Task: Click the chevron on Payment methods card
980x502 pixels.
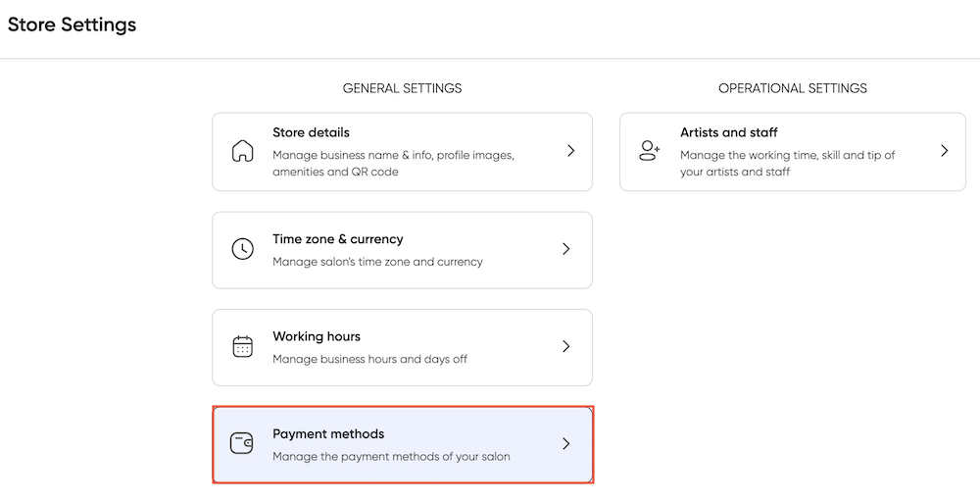Action: pyautogui.click(x=566, y=444)
